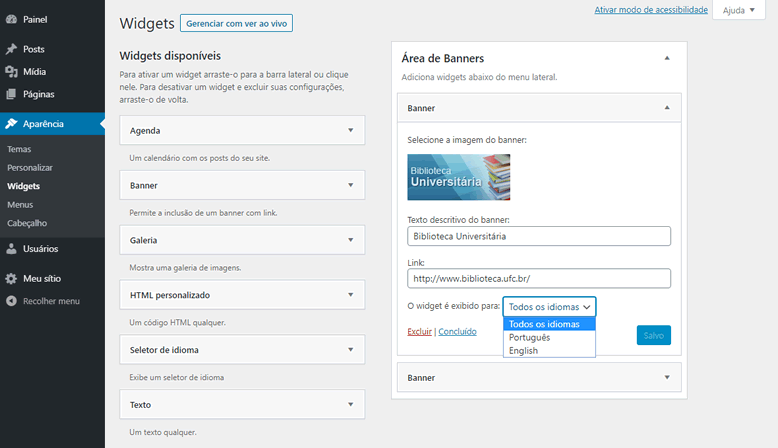Screen dimensions: 778x448
Task: Click Gerenciar com ver ao vivo button
Action: pyautogui.click(x=237, y=23)
